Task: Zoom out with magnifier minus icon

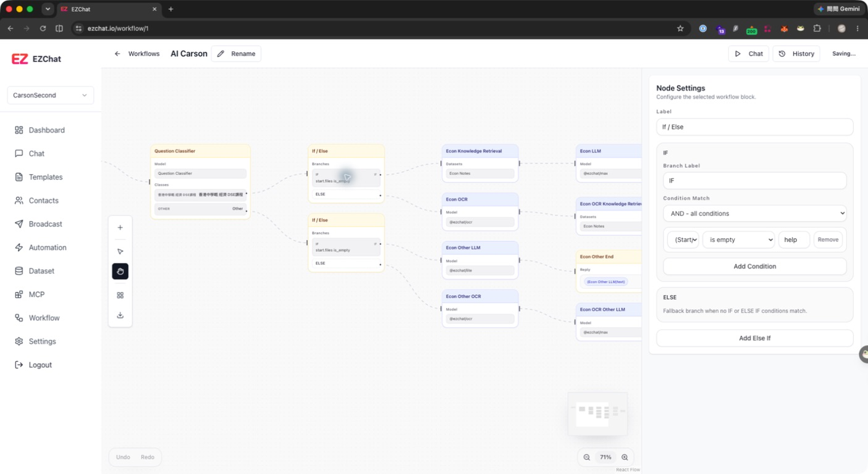Action: pyautogui.click(x=587, y=457)
